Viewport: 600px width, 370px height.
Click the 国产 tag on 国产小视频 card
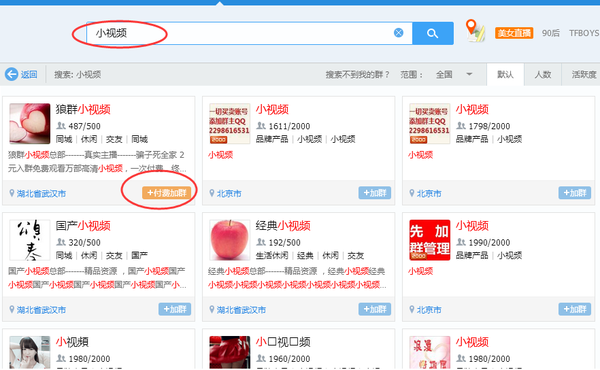pyautogui.click(x=139, y=255)
